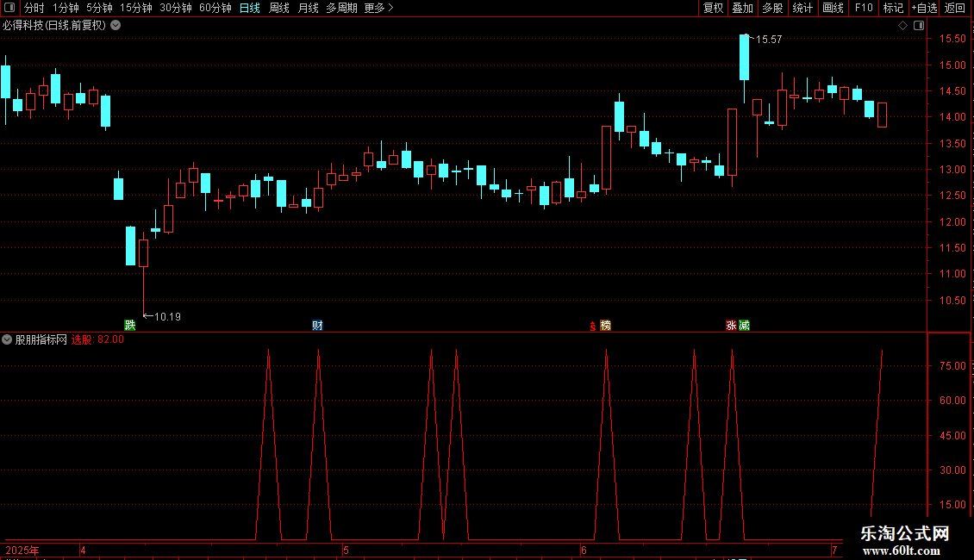The width and height of the screenshot is (974, 560).
Task: Expand the 股朋指标网 indicator dropdown arrow
Action: coord(7,339)
